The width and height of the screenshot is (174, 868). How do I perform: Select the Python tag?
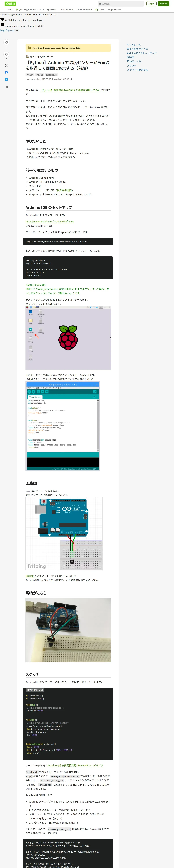(30, 75)
